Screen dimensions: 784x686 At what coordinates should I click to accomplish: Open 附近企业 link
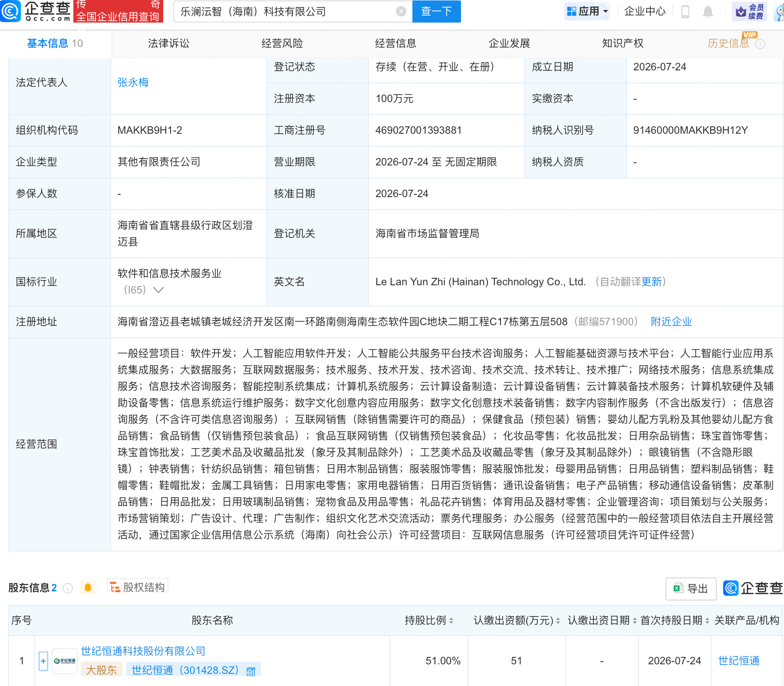(x=671, y=322)
